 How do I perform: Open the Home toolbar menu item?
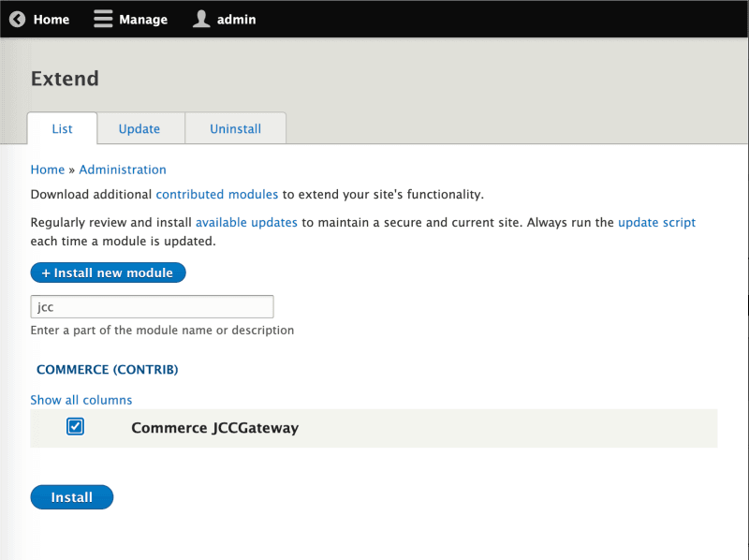[51, 19]
